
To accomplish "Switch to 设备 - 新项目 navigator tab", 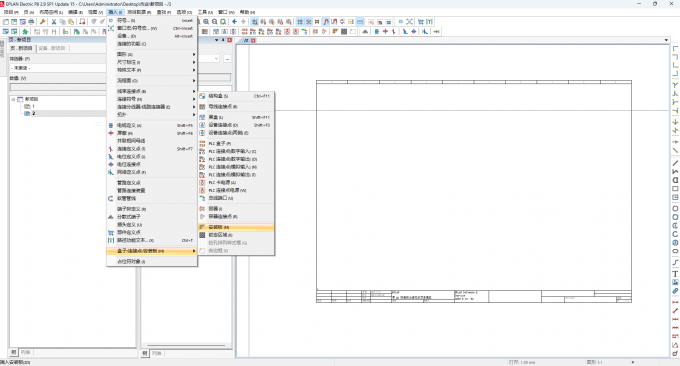I will tap(52, 48).
